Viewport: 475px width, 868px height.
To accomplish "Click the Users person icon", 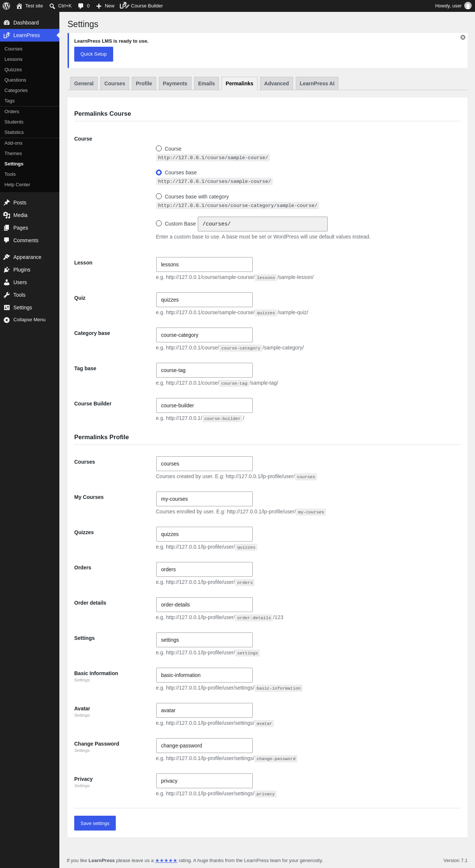I will (7, 282).
